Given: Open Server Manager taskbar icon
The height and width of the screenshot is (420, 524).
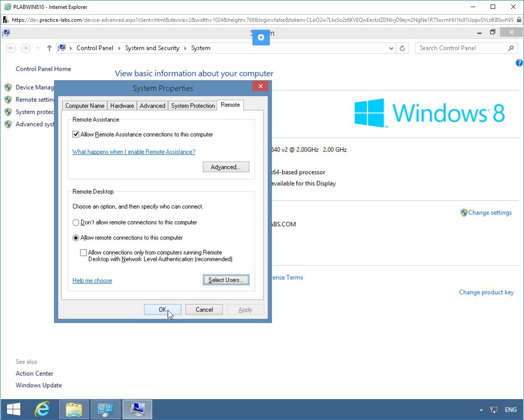Looking at the screenshot, I should pos(105,409).
